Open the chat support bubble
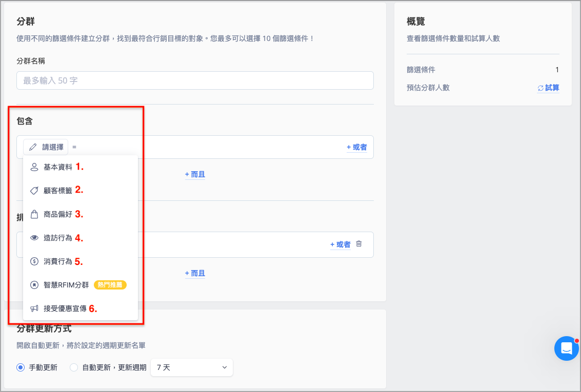Screen dimensions: 581x392 [567, 348]
